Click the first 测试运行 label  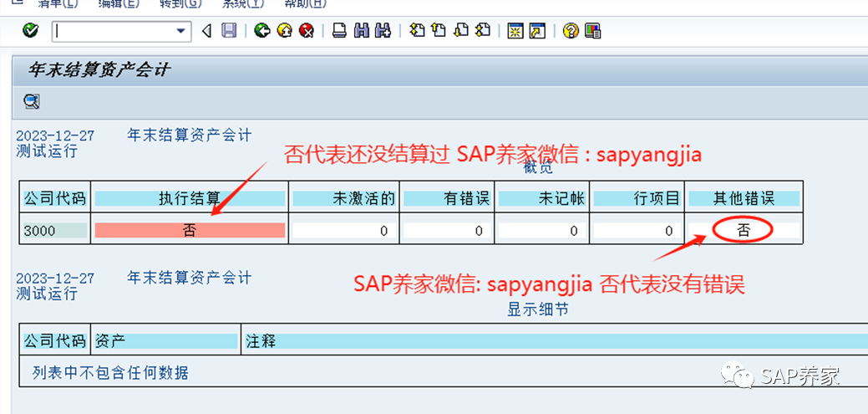(x=47, y=151)
